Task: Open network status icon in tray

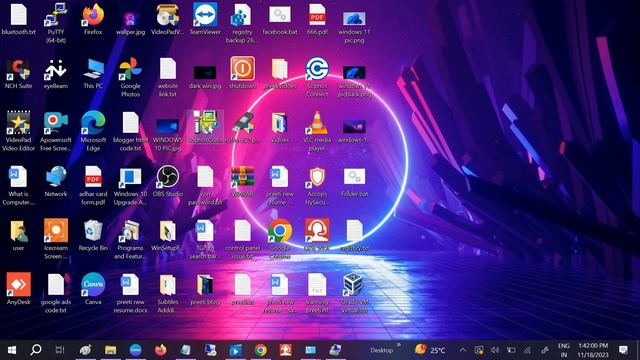Action: (x=527, y=350)
